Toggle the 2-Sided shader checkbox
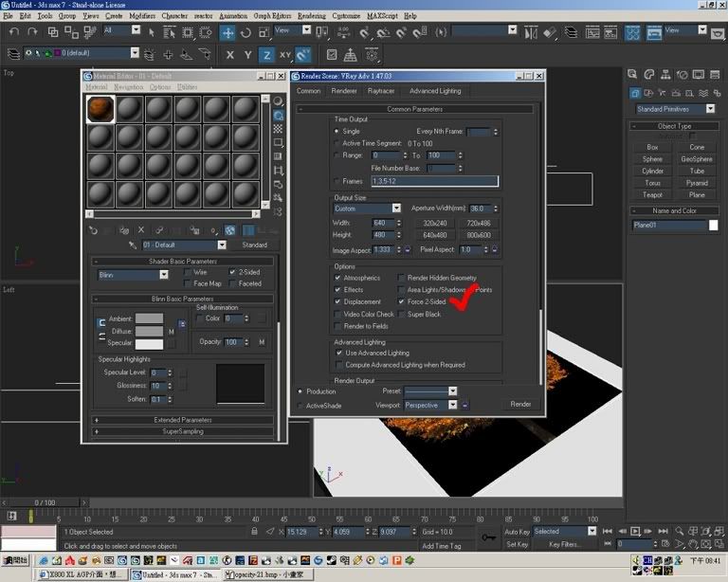Image resolution: width=728 pixels, height=582 pixels. point(232,272)
